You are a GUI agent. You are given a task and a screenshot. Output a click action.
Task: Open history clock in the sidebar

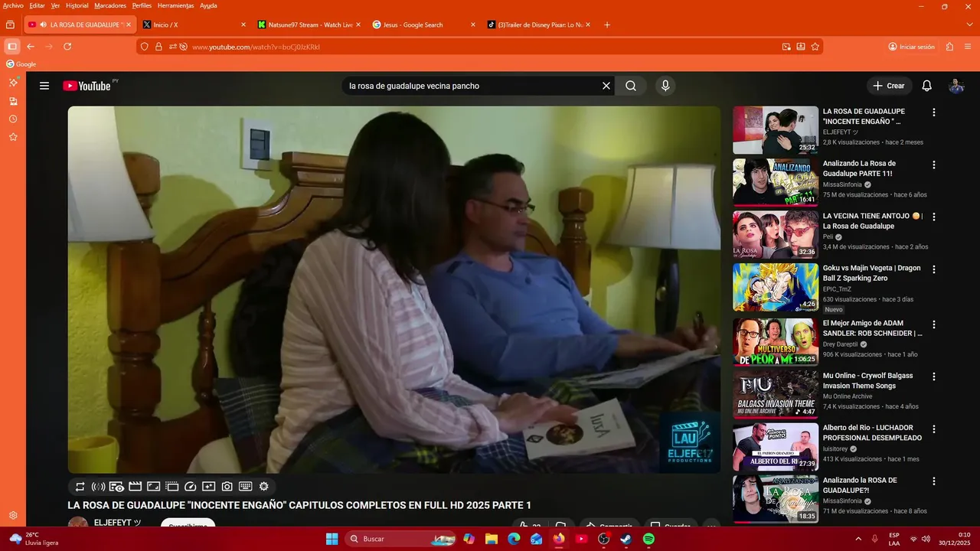coord(13,119)
